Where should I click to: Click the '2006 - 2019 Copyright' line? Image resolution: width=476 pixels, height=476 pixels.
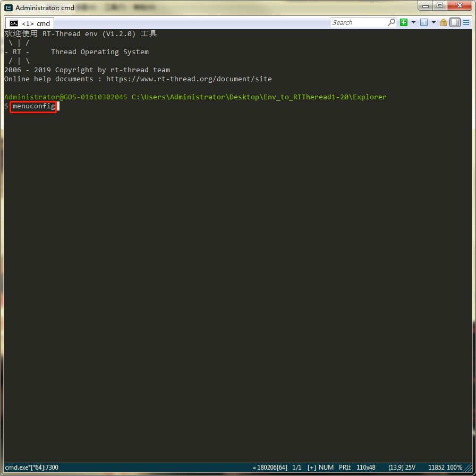(x=87, y=70)
